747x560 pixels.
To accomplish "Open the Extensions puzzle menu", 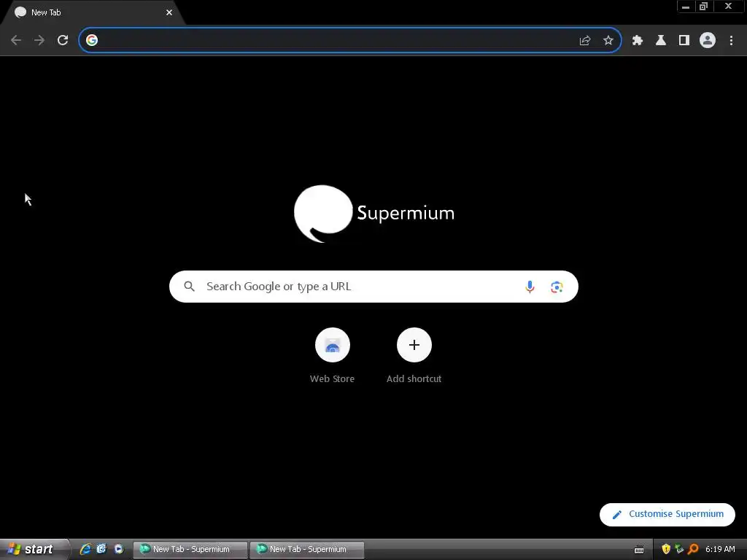I will tap(638, 41).
